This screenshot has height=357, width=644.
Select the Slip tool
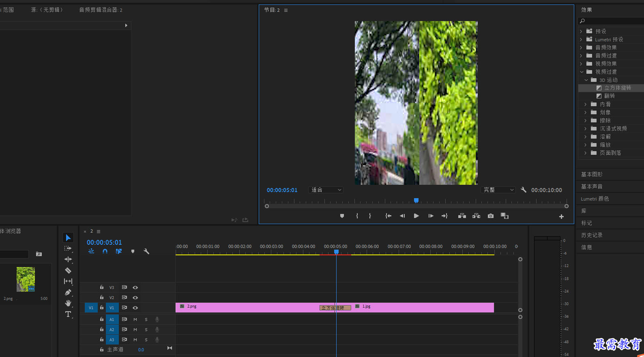(x=68, y=281)
